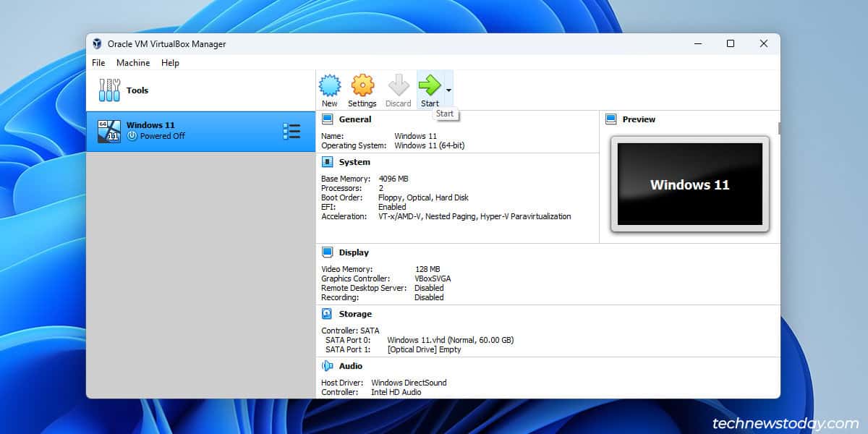Click the 'Intel HD Audio' controller value

pos(396,392)
